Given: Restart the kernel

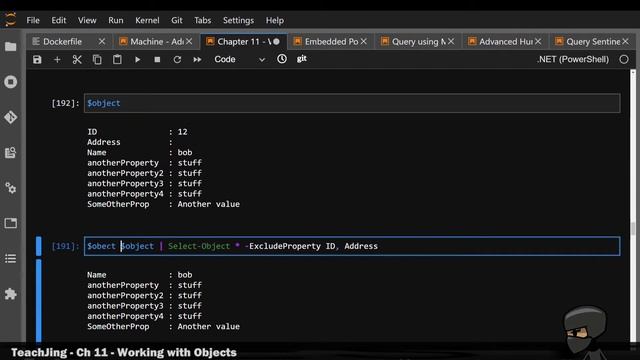Looking at the screenshot, I should (177, 60).
